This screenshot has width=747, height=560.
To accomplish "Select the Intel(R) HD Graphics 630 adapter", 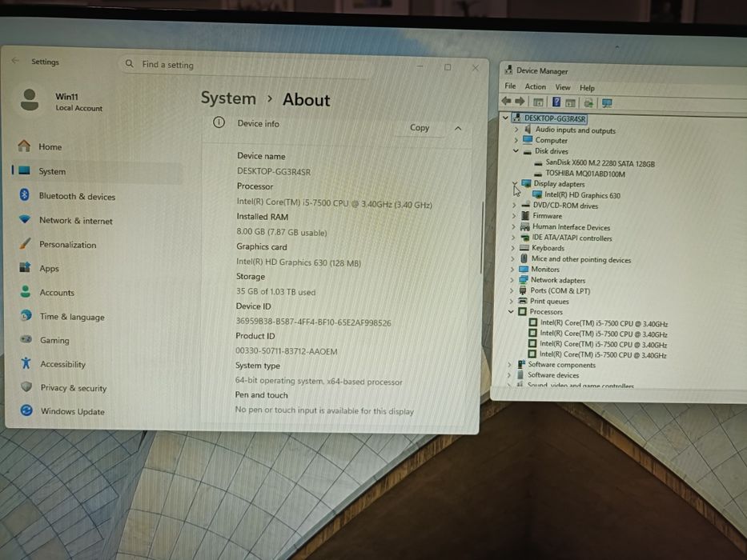I will 582,194.
